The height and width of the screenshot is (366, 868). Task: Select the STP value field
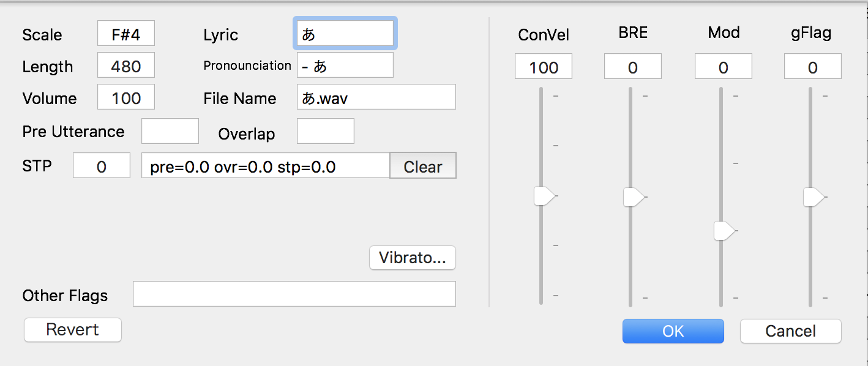[102, 166]
